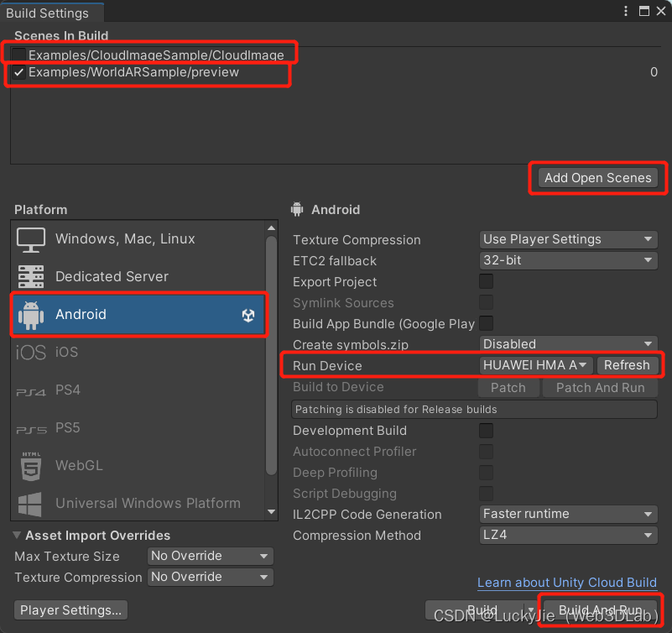Select the PS5 platform
The width and height of the screenshot is (672, 633).
(138, 427)
